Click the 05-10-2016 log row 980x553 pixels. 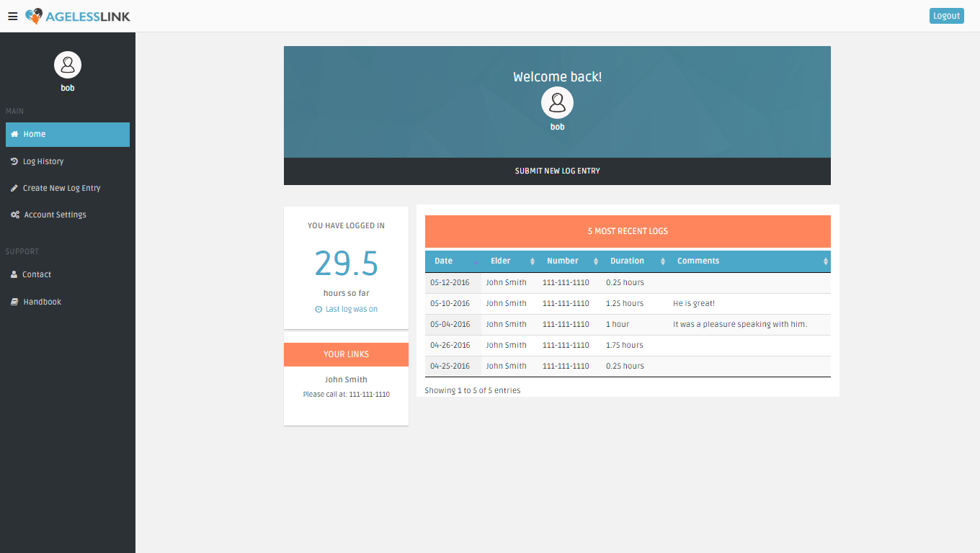627,303
